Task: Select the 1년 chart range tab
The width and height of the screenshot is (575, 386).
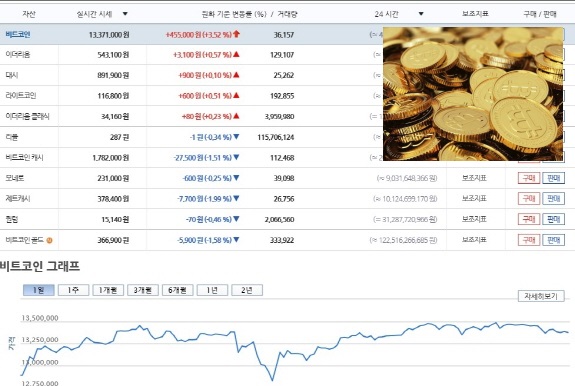Action: tap(212, 290)
